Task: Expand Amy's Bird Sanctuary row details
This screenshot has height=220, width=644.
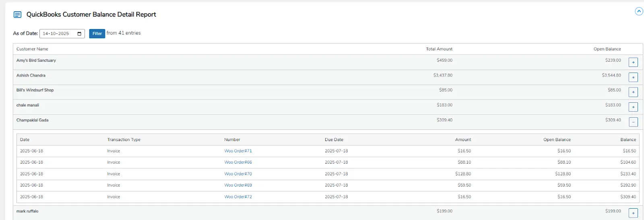Action: (633, 62)
